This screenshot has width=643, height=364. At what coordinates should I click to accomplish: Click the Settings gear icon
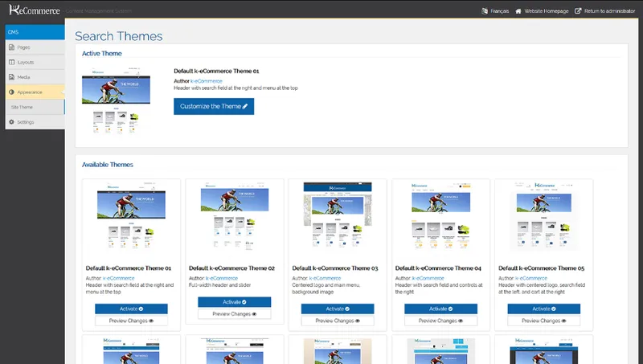pyautogui.click(x=11, y=122)
